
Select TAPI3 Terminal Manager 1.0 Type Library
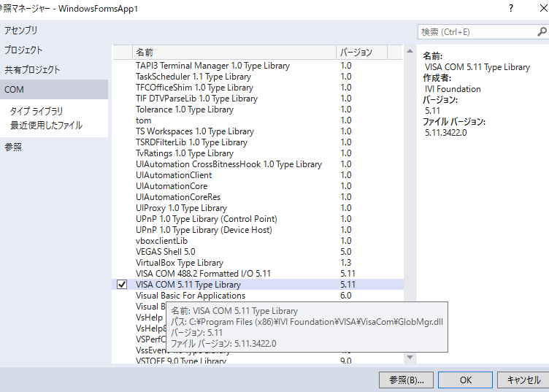click(x=257, y=66)
